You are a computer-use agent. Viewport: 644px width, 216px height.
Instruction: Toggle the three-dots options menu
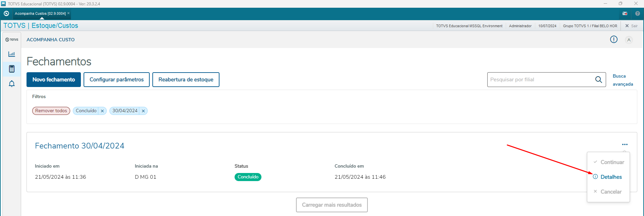(x=625, y=144)
